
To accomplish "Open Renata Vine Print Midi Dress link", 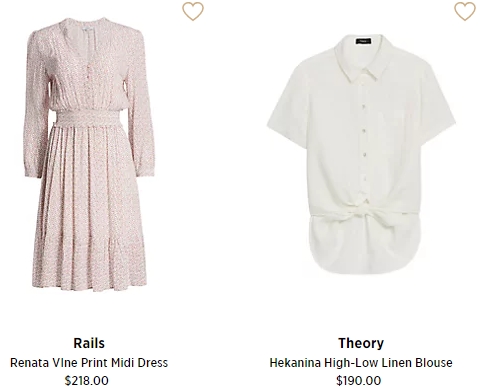I will (89, 362).
